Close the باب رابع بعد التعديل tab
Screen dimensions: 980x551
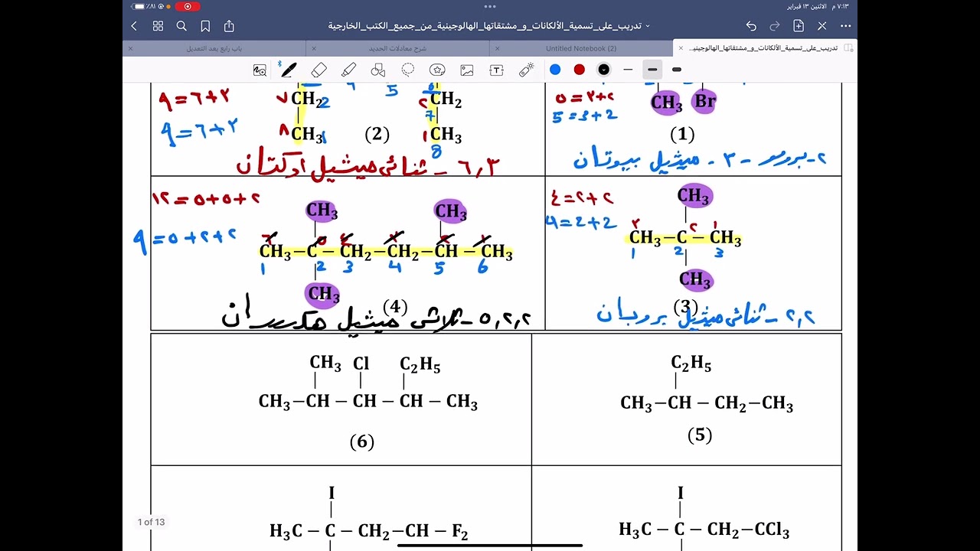130,48
